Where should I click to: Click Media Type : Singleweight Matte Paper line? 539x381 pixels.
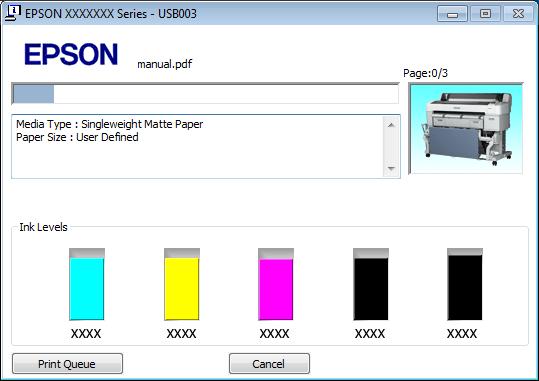point(110,124)
